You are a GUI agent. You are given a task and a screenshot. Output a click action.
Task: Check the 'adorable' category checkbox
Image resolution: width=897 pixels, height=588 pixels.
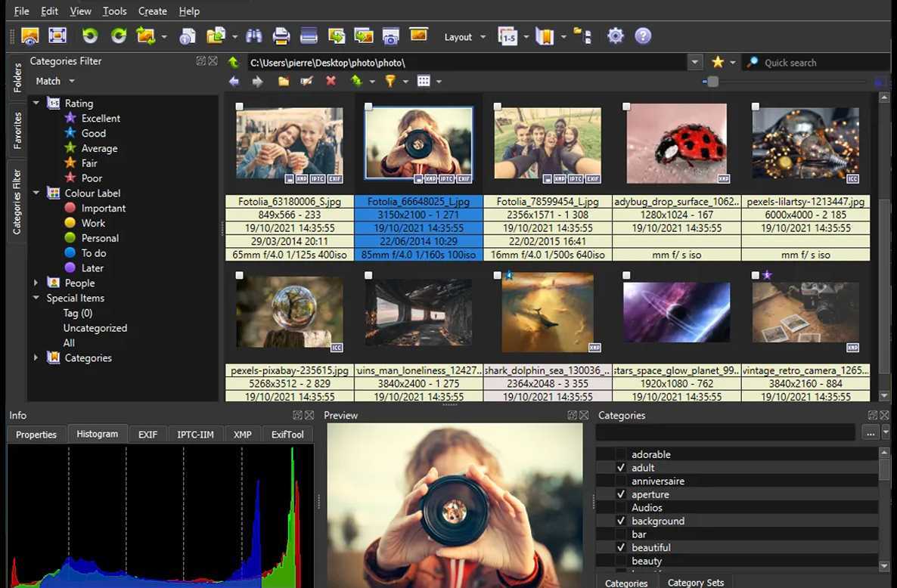[x=620, y=454]
